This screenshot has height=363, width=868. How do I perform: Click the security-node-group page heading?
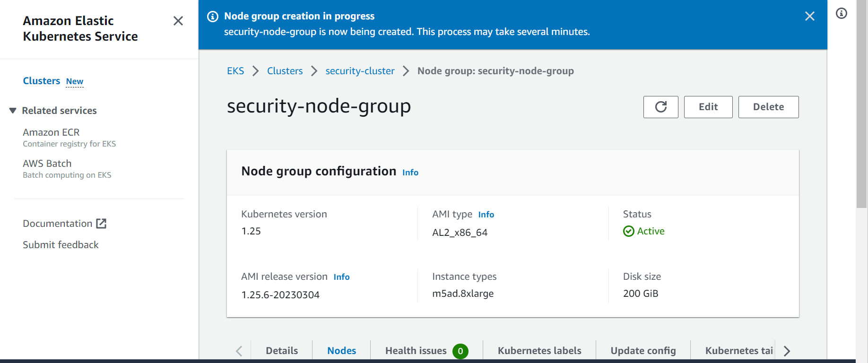[x=319, y=106]
